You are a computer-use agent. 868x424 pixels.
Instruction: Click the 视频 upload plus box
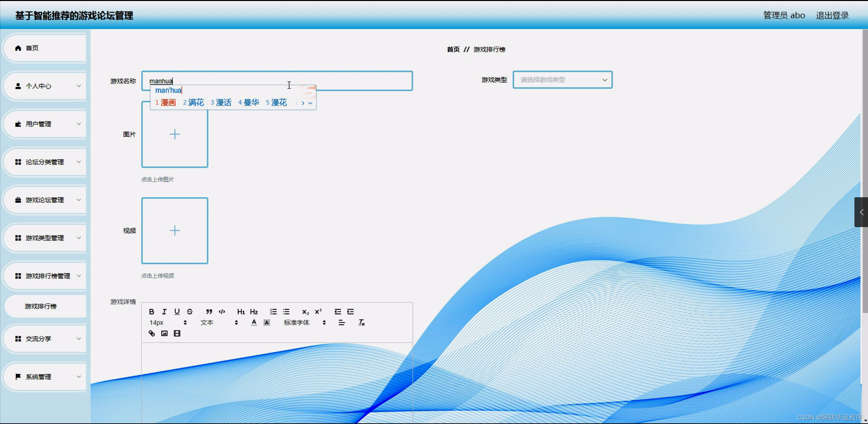point(175,230)
